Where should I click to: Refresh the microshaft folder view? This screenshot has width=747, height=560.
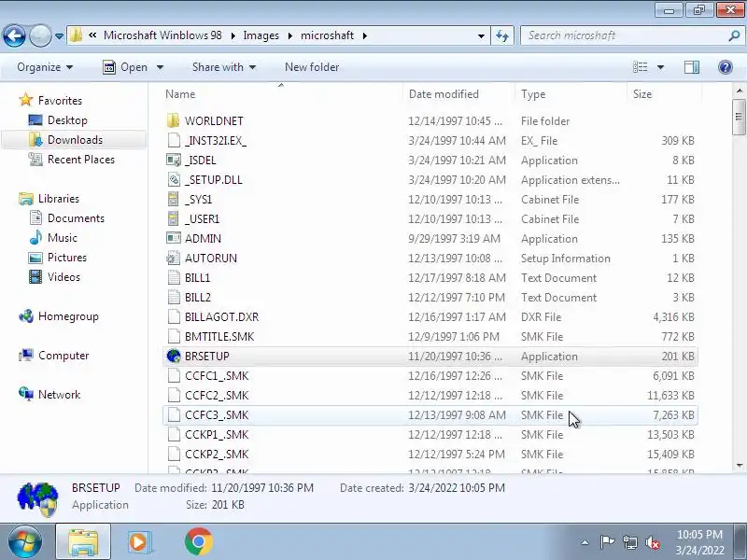point(502,35)
